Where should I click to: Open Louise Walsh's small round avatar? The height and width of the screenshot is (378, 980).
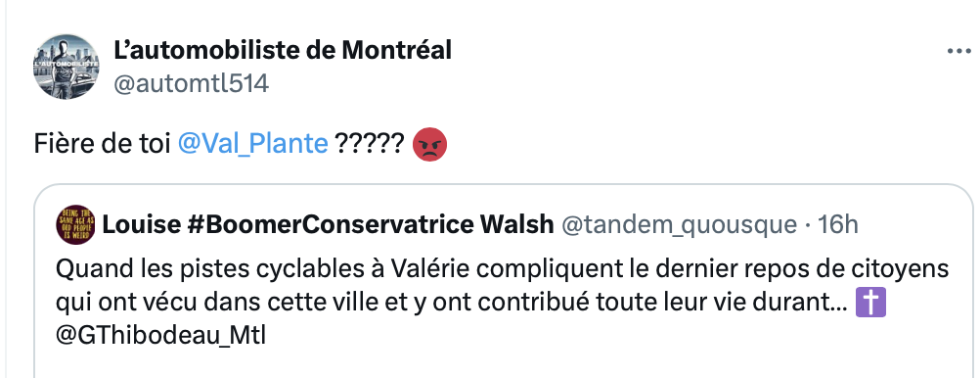pyautogui.click(x=75, y=224)
